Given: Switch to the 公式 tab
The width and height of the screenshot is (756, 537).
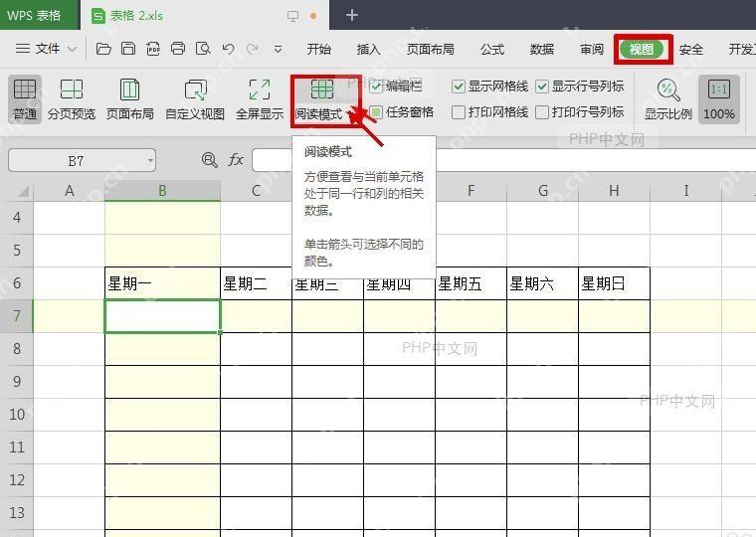Looking at the screenshot, I should 492,49.
